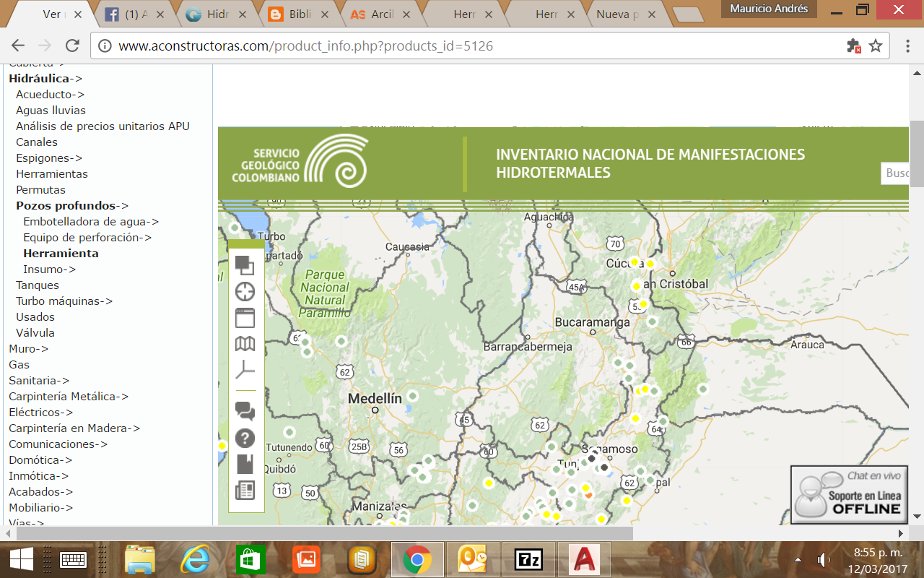Go back with the browser back arrow

tap(18, 46)
